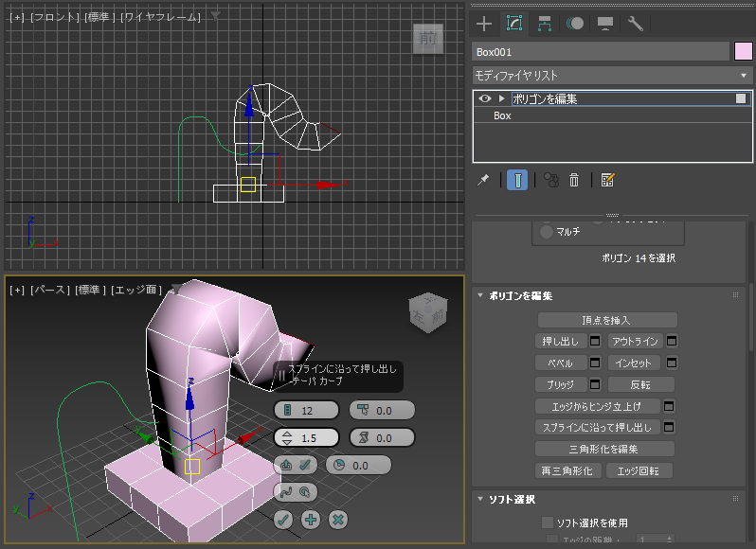Collapse the ソフト選択 rollout
Image resolution: width=756 pixels, height=549 pixels.
480,499
